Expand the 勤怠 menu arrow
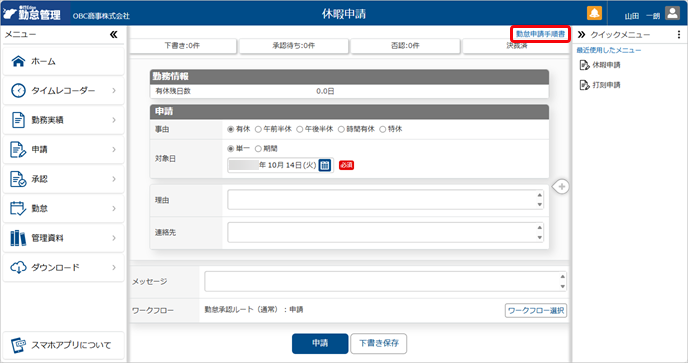The image size is (688, 363). [114, 208]
